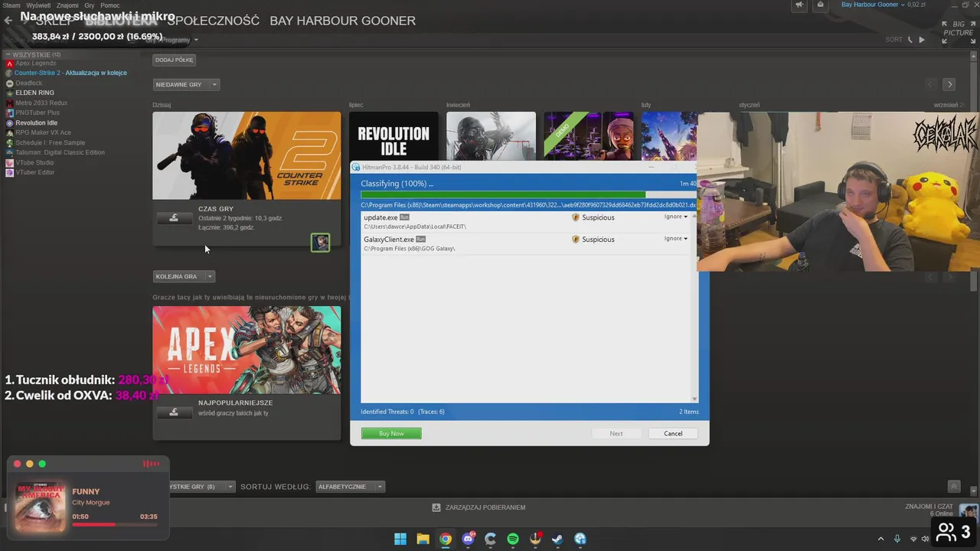Click the music widget playback progress bar
This screenshot has width=980, height=551.
click(115, 524)
